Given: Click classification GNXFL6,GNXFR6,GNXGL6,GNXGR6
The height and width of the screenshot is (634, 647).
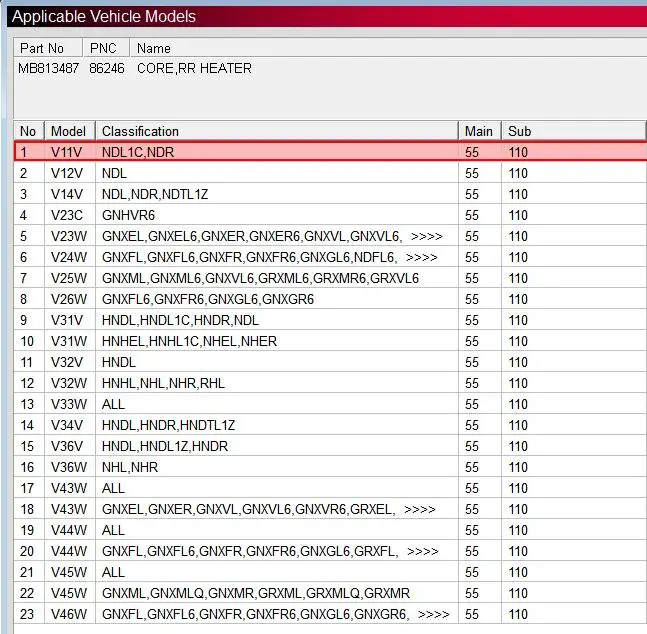Looking at the screenshot, I should [208, 299].
